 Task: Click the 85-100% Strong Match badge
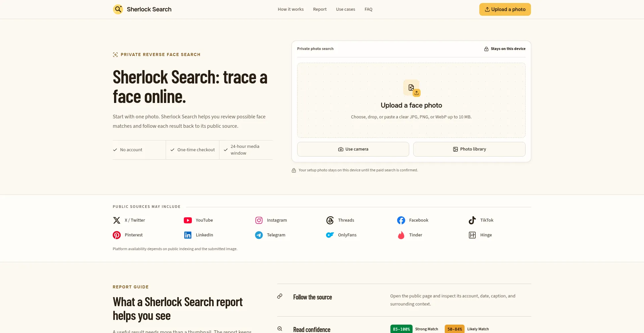[x=401, y=329]
